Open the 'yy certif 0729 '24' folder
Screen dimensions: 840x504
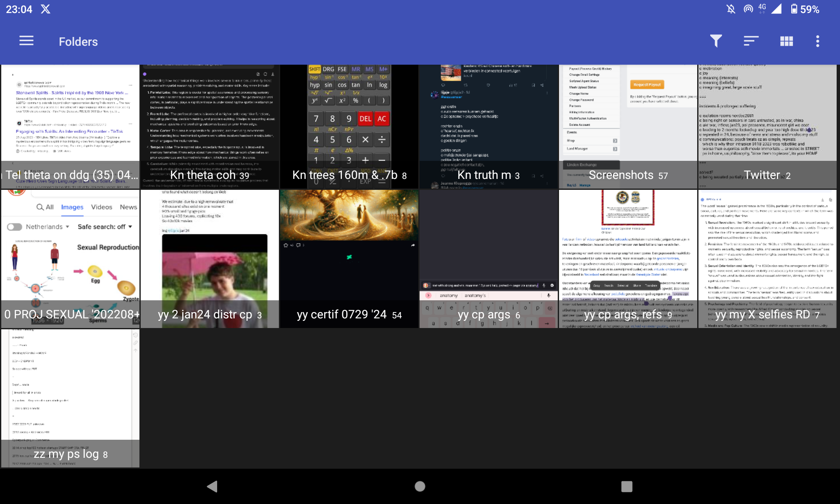tap(349, 259)
